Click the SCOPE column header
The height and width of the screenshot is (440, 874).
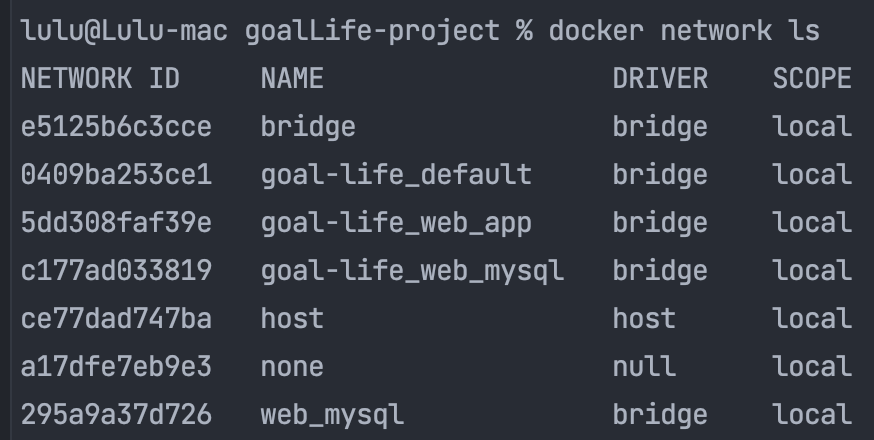tap(812, 78)
